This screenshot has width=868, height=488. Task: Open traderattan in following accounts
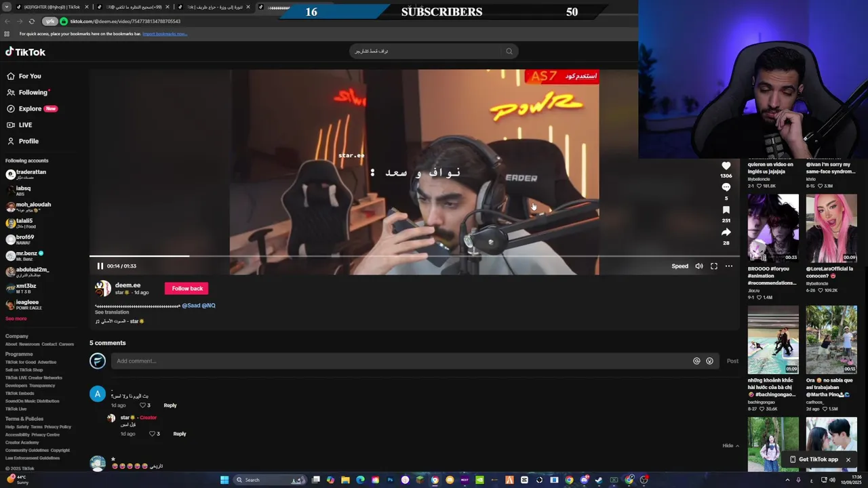pyautogui.click(x=27, y=174)
